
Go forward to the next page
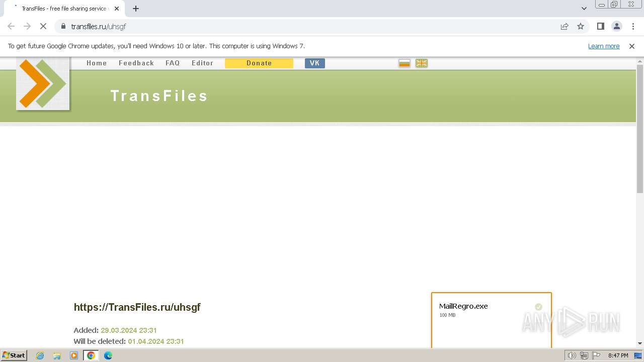coord(27,26)
